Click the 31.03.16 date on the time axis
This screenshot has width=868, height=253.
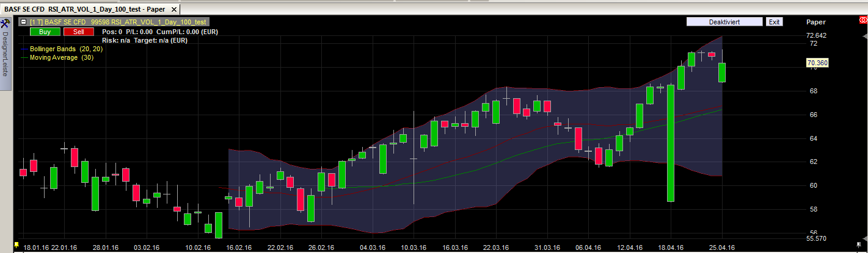547,248
